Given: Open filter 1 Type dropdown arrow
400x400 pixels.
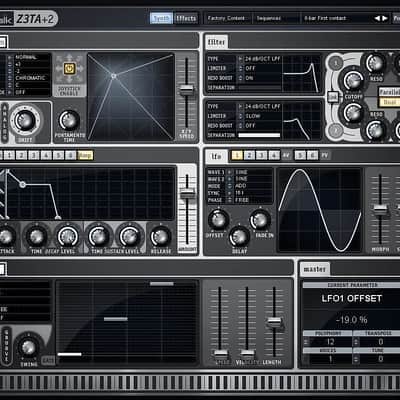Looking at the screenshot, I should tap(240, 59).
